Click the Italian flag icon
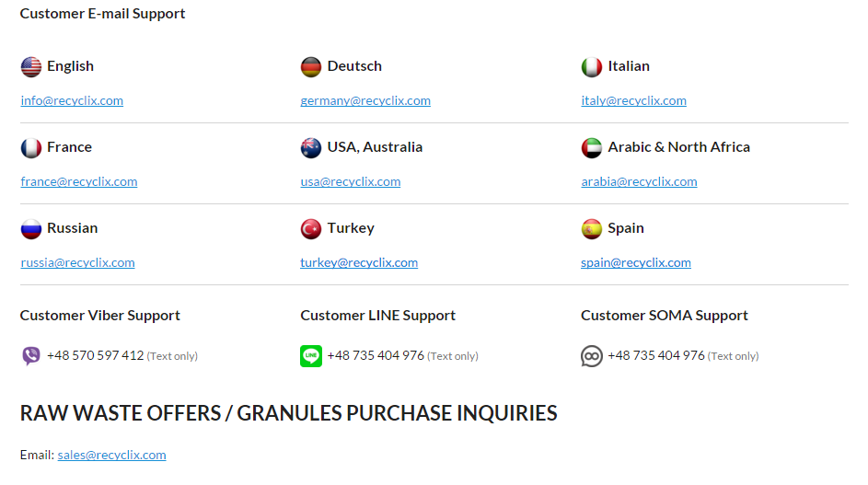The image size is (868, 485). click(592, 67)
